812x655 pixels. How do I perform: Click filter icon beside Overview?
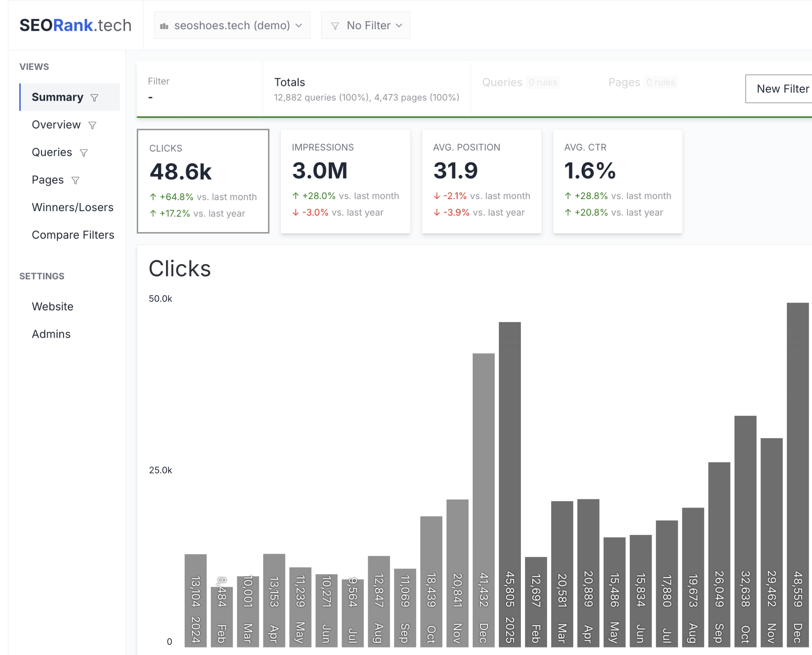[x=92, y=125]
